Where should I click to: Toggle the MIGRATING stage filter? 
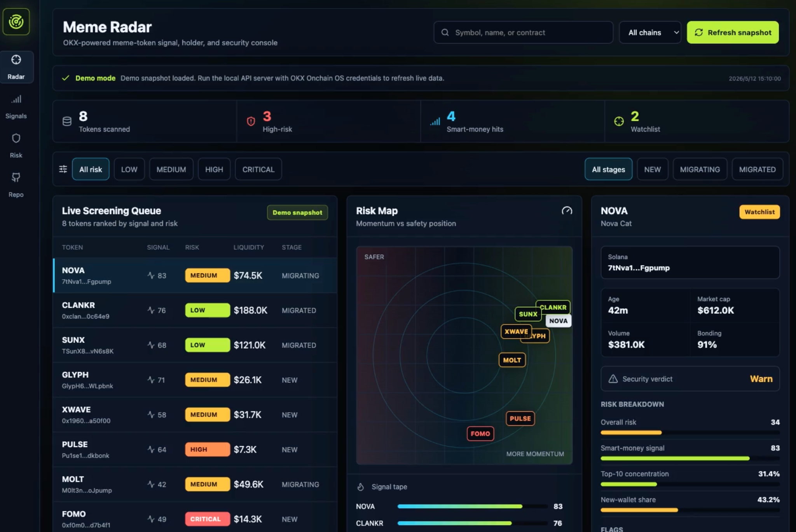(x=700, y=169)
